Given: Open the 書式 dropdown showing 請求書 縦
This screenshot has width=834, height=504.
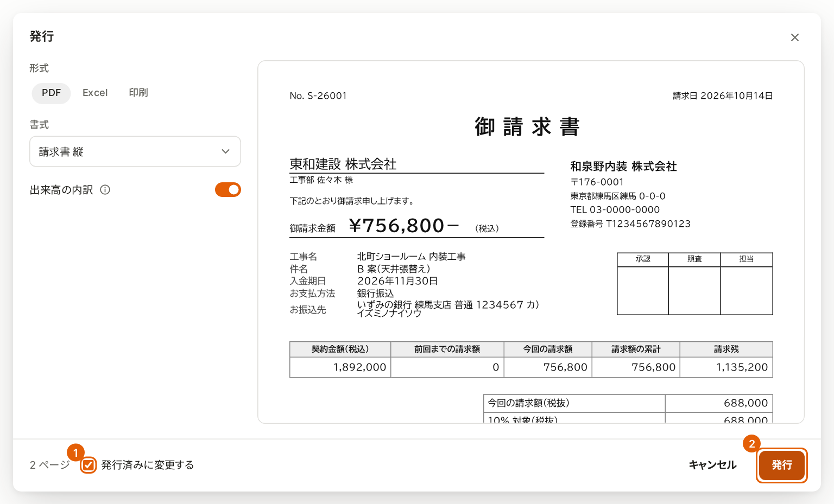Looking at the screenshot, I should pos(135,151).
